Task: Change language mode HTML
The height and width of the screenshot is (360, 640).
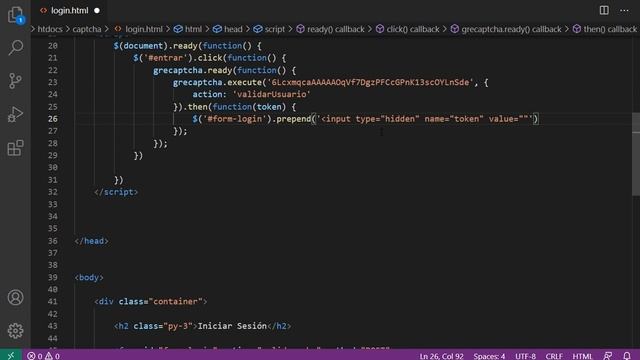Action: coord(582,356)
